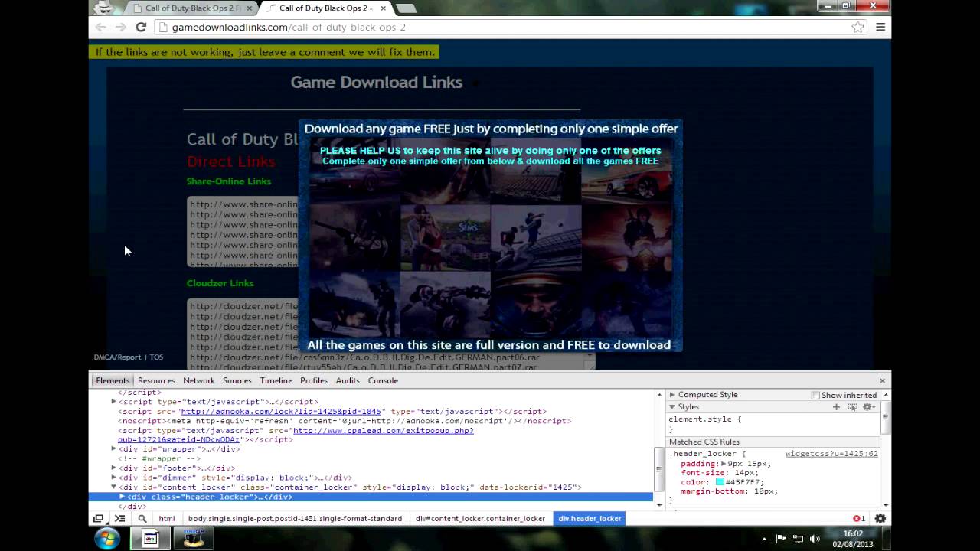Expand the header_locker div node
Image resolution: width=980 pixels, height=551 pixels.
click(122, 497)
